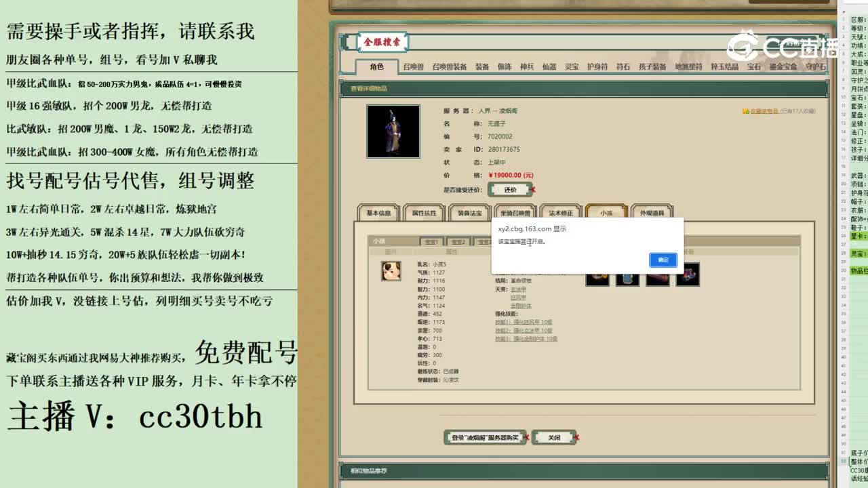Open the 仙器 category tab
Viewport: 868px width, 488px height.
click(x=549, y=66)
